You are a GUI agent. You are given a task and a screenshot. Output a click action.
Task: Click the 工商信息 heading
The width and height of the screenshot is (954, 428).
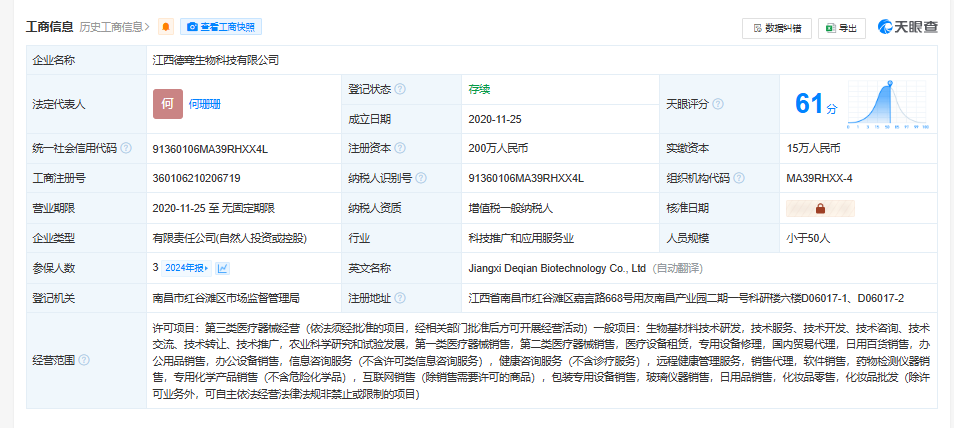click(49, 27)
